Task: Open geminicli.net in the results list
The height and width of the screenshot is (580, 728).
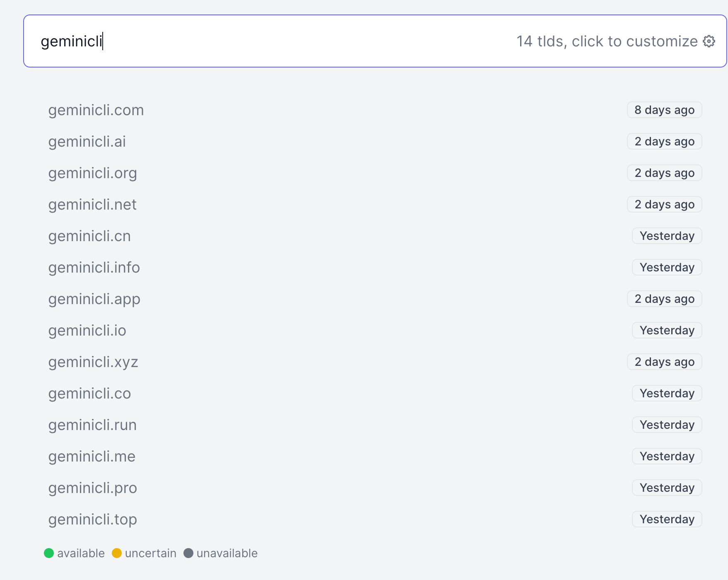Action: click(x=92, y=205)
